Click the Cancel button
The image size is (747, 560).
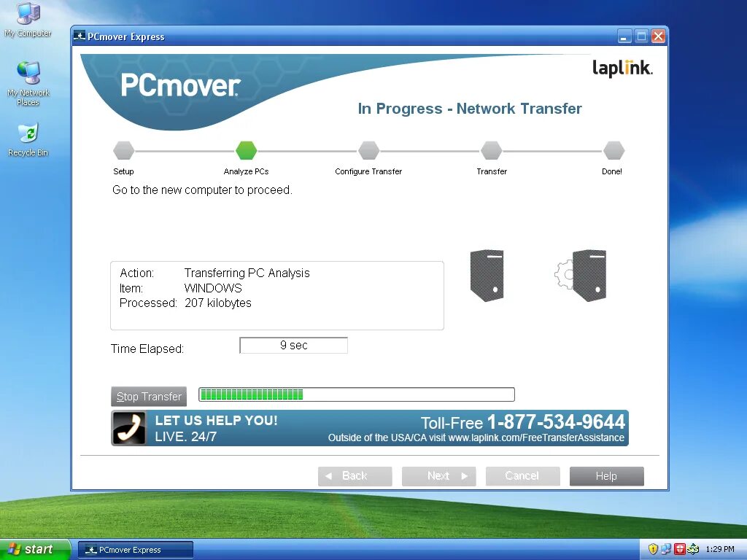tap(522, 475)
